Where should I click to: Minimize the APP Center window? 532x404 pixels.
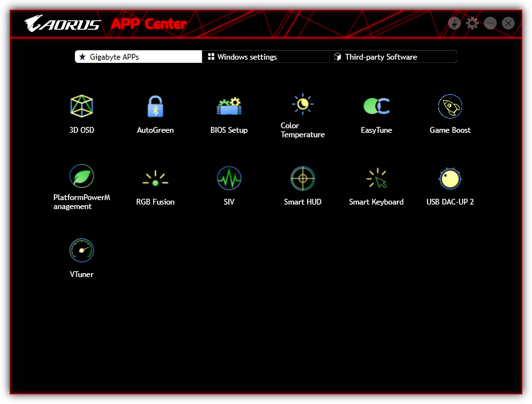click(x=490, y=23)
